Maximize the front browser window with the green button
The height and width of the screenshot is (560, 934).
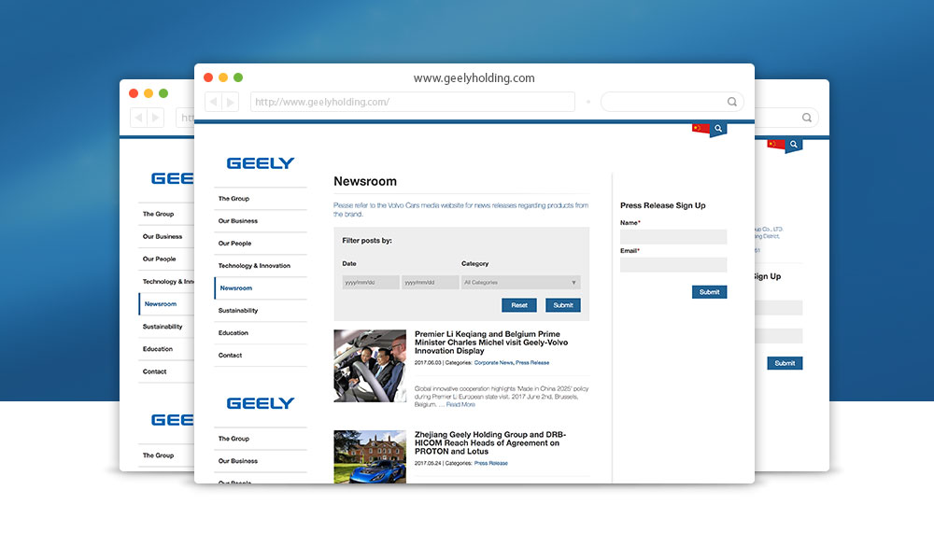pyautogui.click(x=238, y=77)
